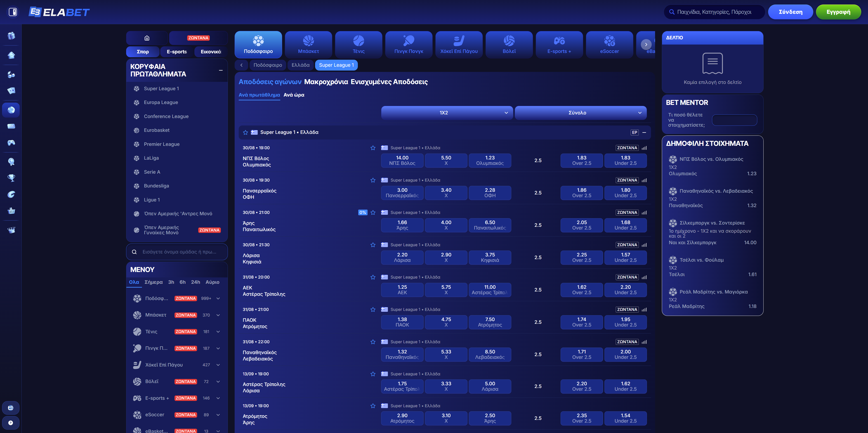Expand Χόκεϊ Επί Πάγου in the ΜΕΝΟΥ list
Image resolution: width=868 pixels, height=433 pixels.
point(218,365)
